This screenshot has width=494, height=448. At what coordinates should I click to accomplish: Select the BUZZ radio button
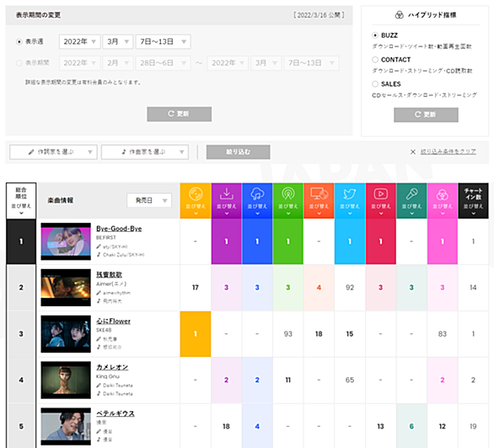375,35
